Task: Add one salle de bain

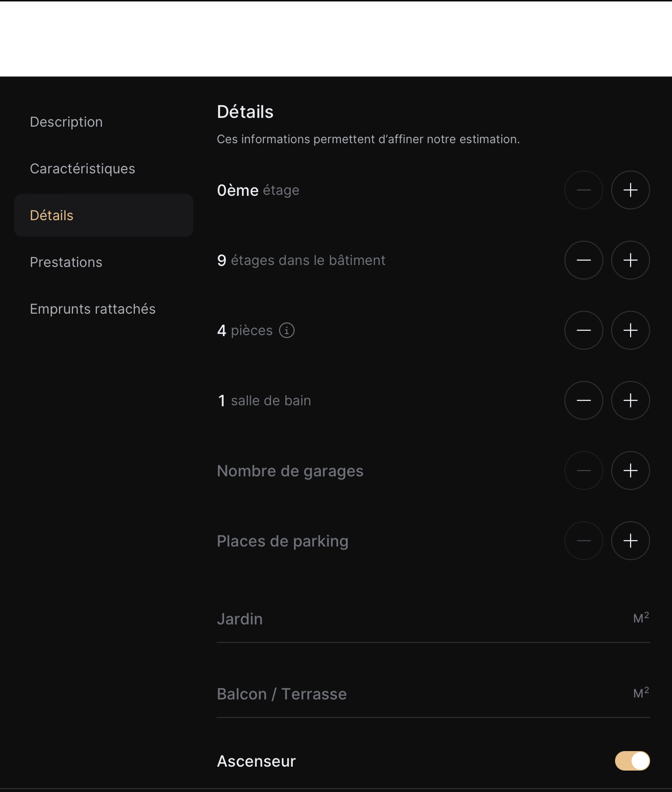Action: [x=630, y=400]
